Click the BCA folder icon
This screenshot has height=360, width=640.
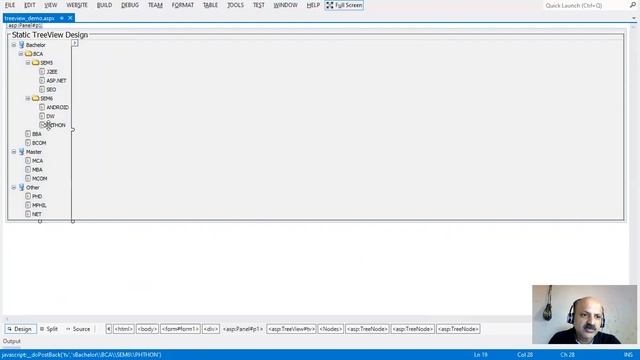pyautogui.click(x=28, y=54)
